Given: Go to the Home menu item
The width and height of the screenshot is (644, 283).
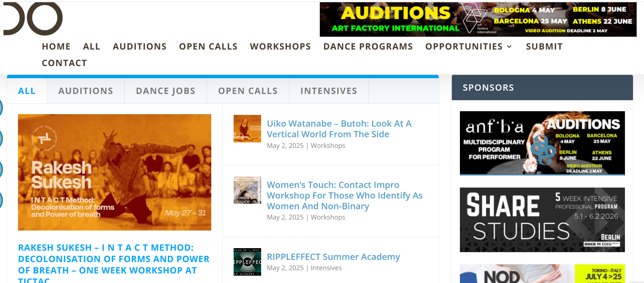Looking at the screenshot, I should pyautogui.click(x=56, y=47).
